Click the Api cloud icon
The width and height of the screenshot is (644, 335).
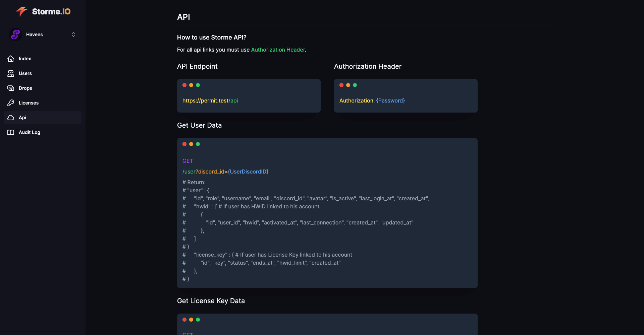coord(11,118)
